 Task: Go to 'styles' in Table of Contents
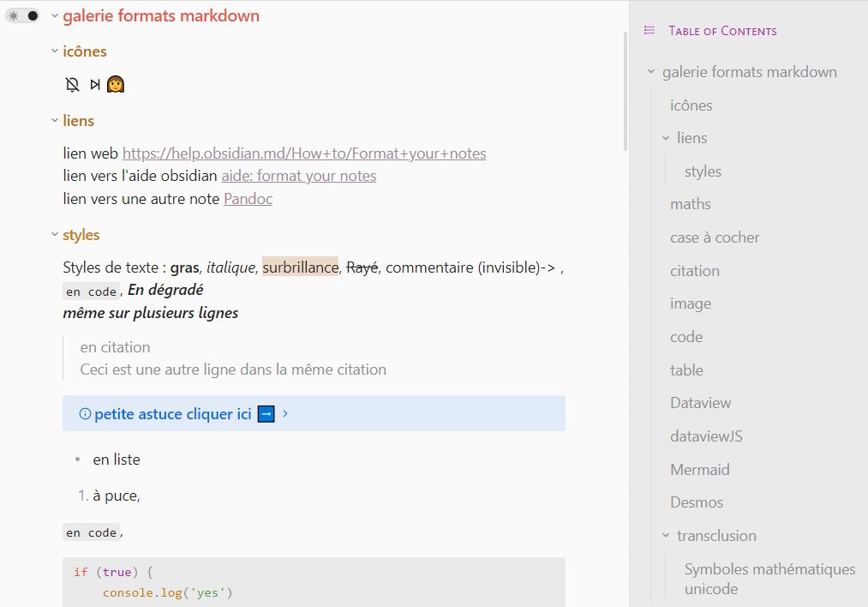coord(703,171)
